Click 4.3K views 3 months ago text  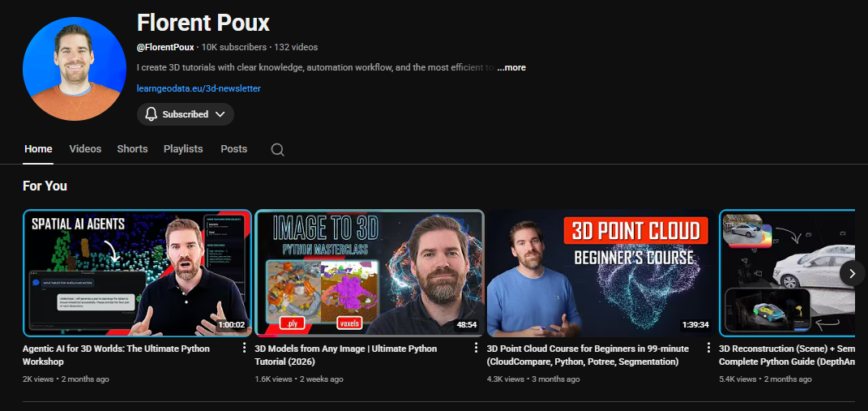533,379
